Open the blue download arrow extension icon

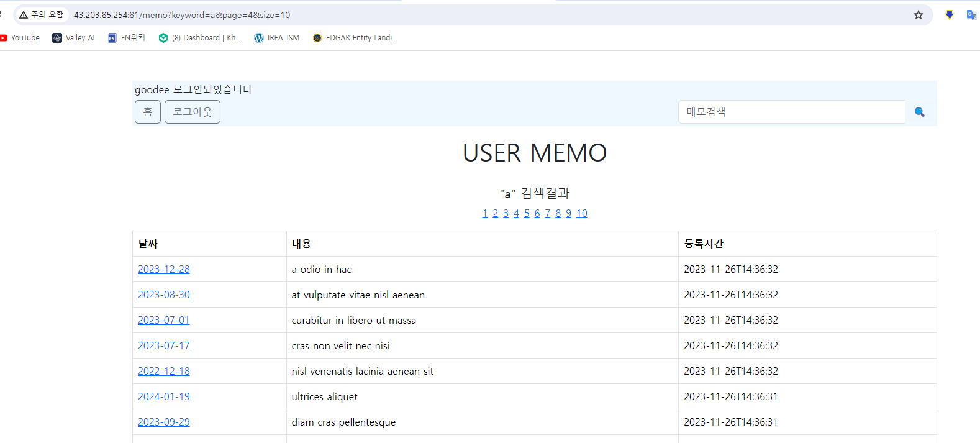(x=950, y=15)
